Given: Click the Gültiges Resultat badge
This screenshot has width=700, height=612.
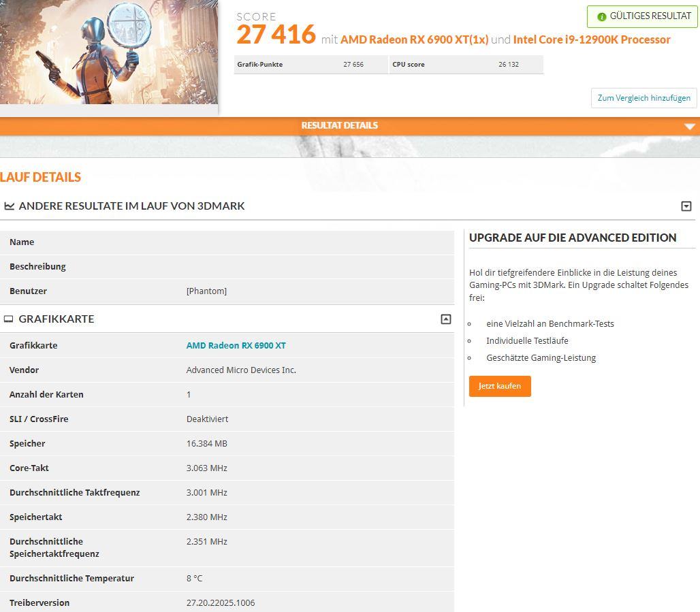Looking at the screenshot, I should coord(642,16).
